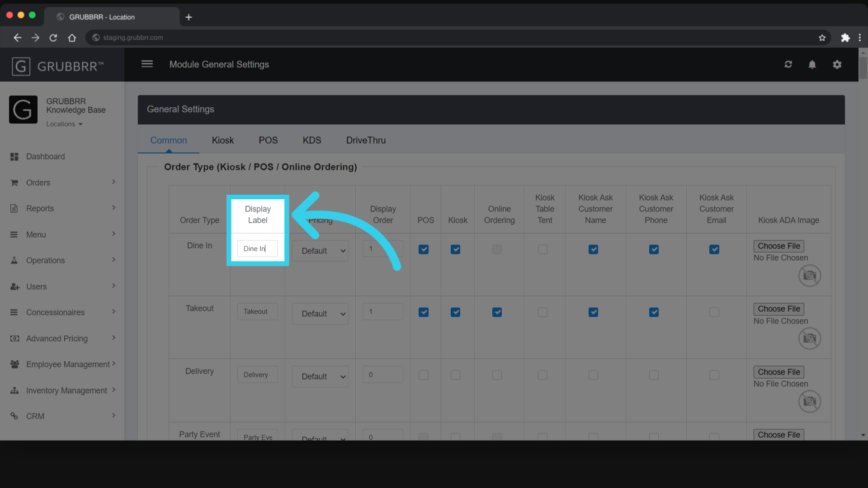Choose File for Takeout ADA image

(778, 309)
